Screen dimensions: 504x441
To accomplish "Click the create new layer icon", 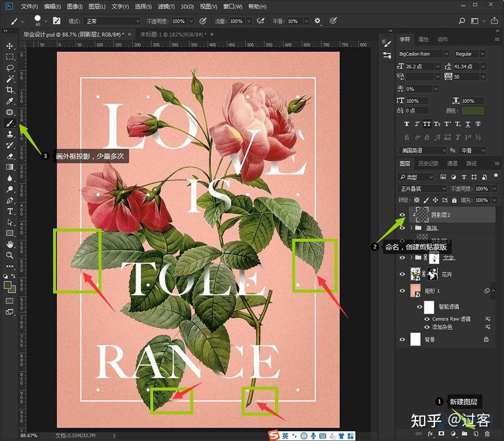I will coord(476,433).
